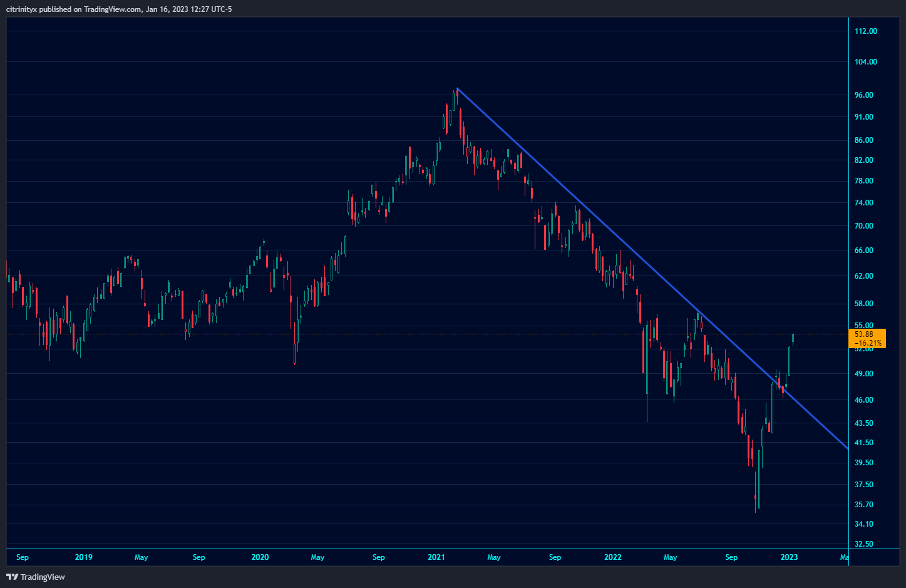Image resolution: width=906 pixels, height=588 pixels.
Task: Click the 2019 time axis label
Action: click(83, 557)
